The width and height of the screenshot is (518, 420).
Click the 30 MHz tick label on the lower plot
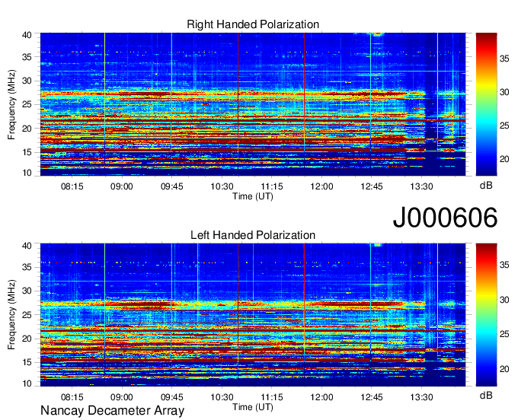click(27, 291)
